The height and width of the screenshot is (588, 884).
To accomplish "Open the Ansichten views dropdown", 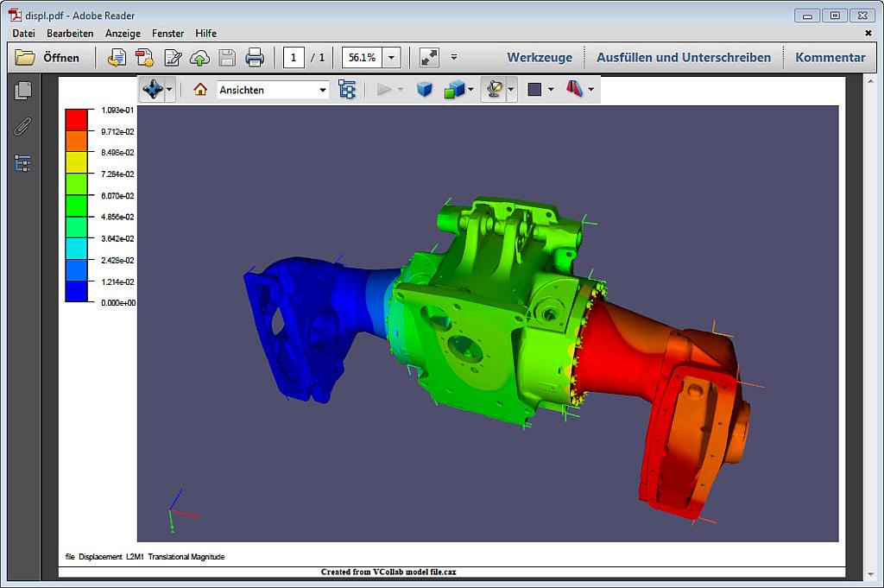I will (272, 89).
